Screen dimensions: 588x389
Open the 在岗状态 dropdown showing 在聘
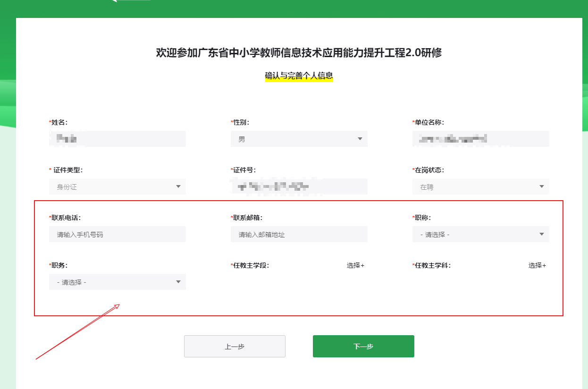[481, 186]
